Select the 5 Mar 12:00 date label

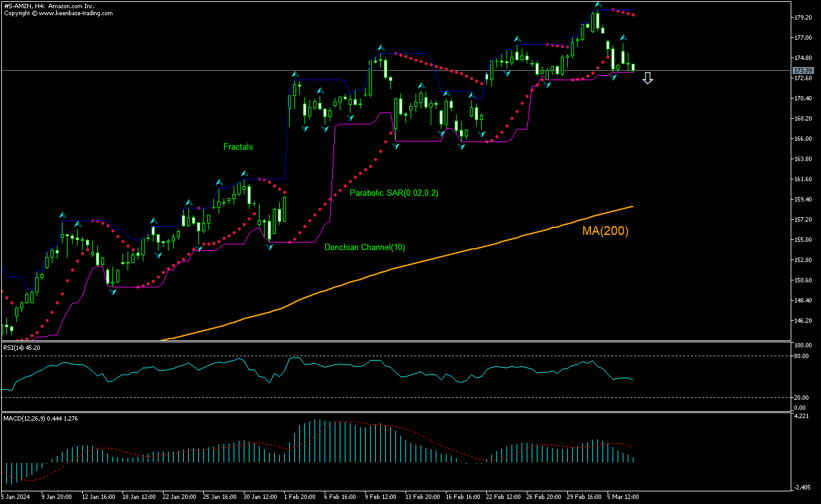tap(623, 496)
